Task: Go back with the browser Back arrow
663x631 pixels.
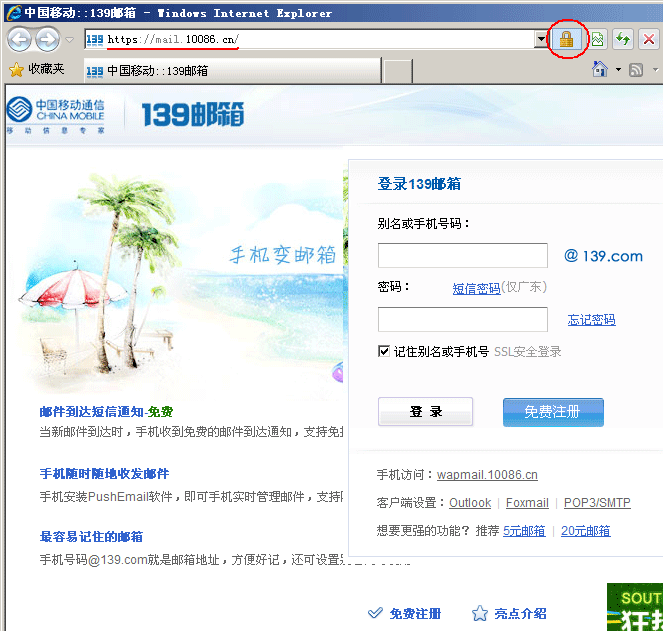Action: point(20,40)
